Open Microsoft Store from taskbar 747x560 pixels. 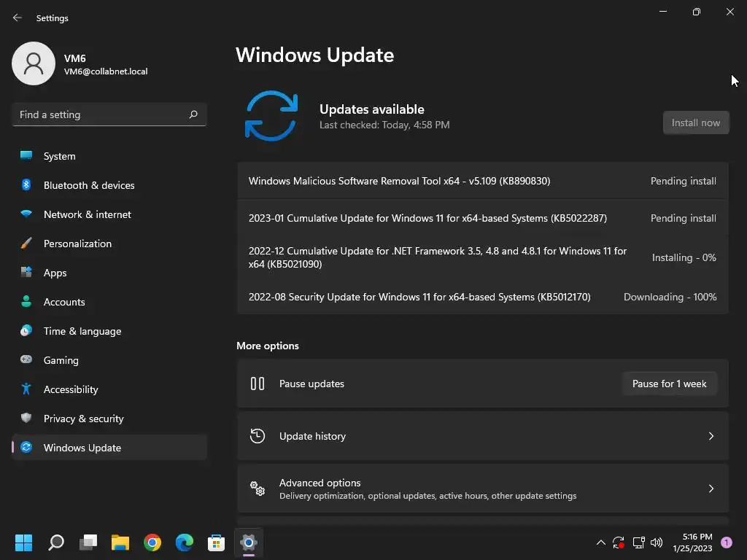point(216,542)
